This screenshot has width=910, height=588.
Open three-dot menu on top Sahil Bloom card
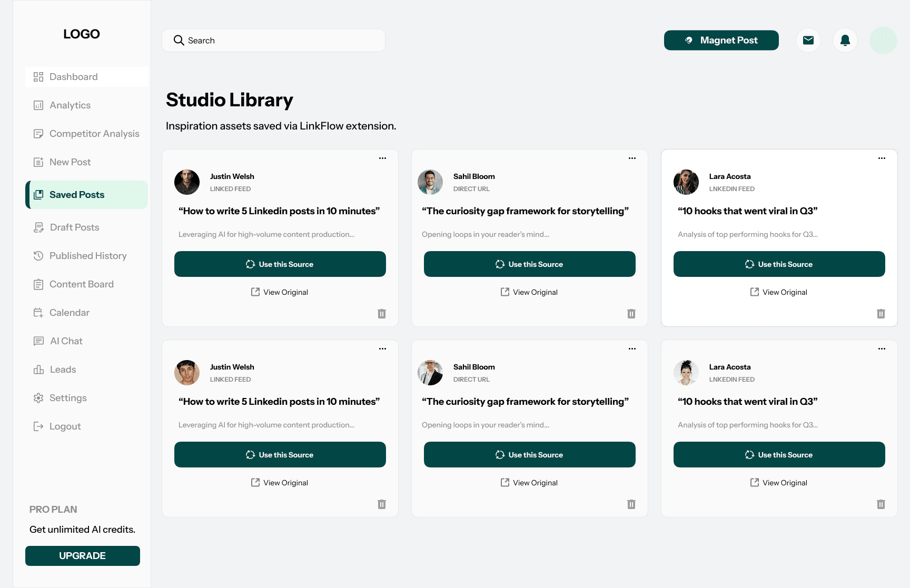click(x=632, y=158)
